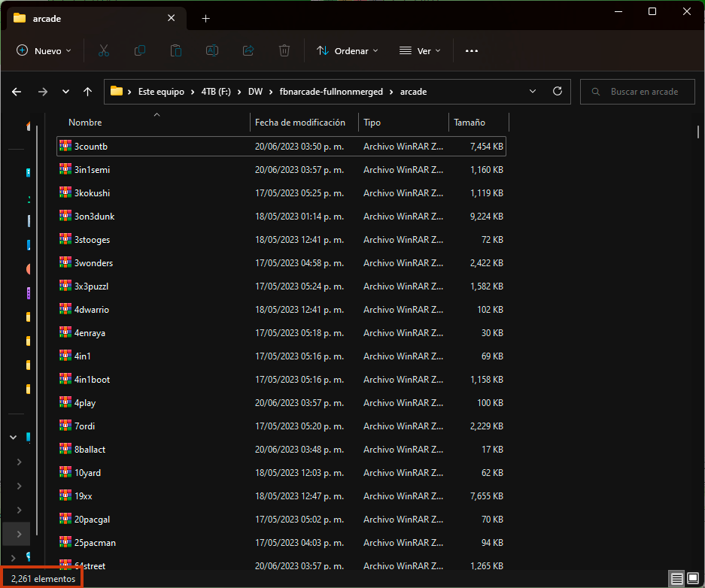The image size is (705, 588).
Task: Click the Delete trash can icon
Action: [284, 51]
